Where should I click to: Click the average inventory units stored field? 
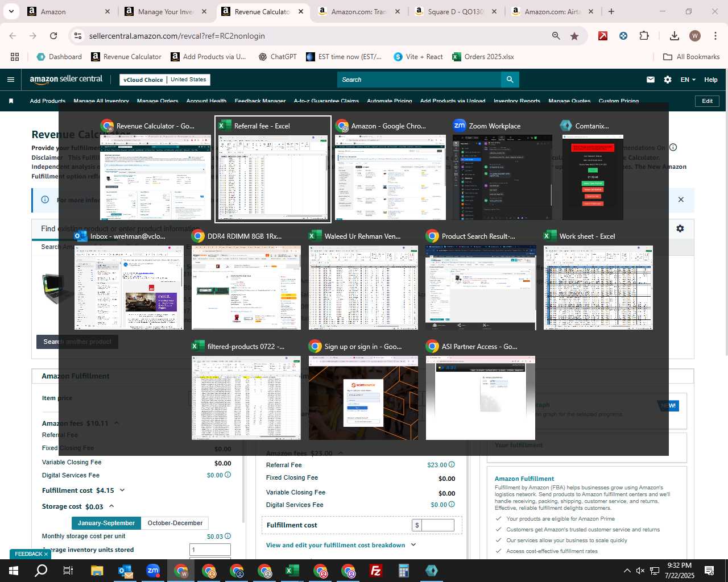point(210,550)
